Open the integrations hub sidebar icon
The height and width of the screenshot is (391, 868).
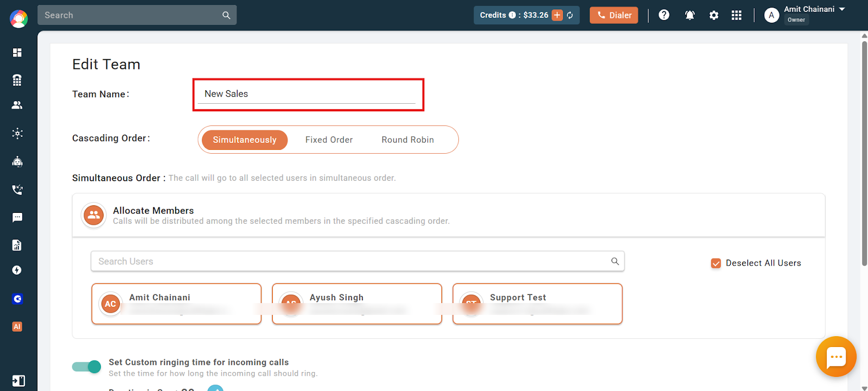(17, 134)
